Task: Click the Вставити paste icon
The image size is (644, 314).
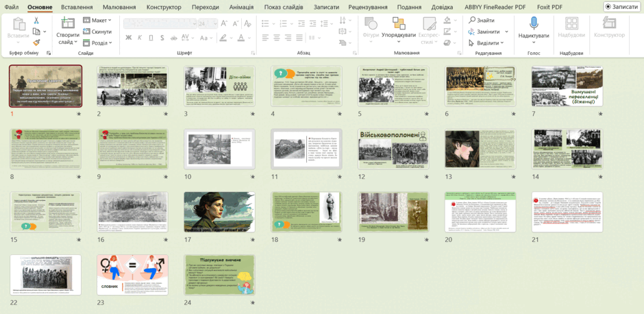Action: 19,23
